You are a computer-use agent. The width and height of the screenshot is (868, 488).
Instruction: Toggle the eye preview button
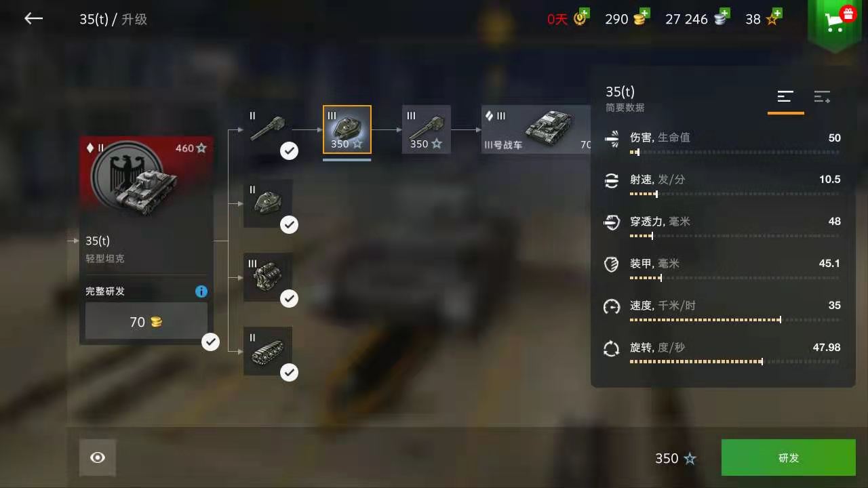click(98, 457)
